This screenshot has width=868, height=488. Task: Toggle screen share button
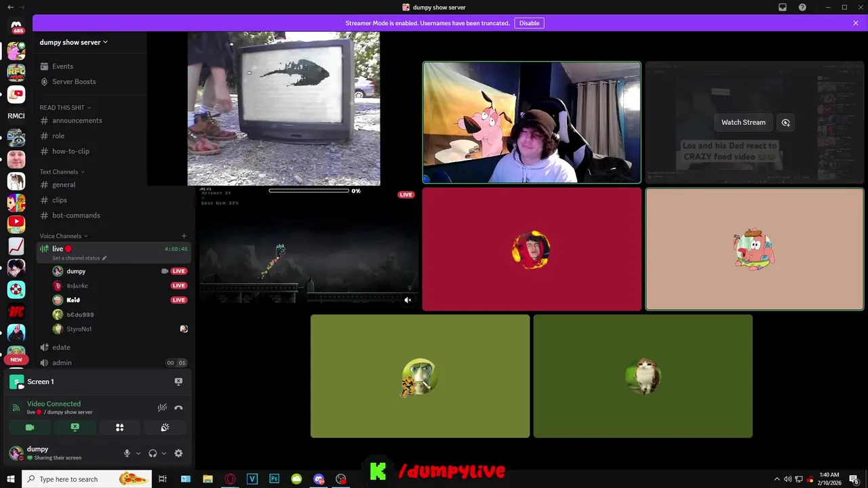click(75, 428)
